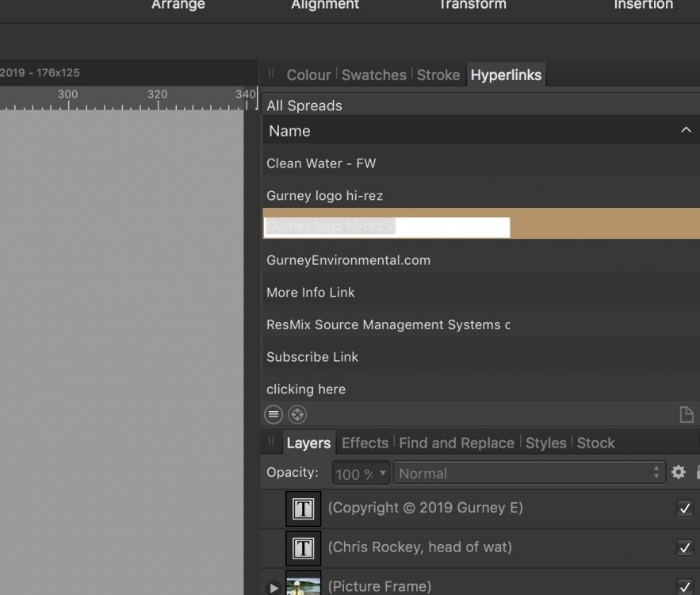
Task: Open the Hyperlinks panel options menu
Action: point(273,414)
